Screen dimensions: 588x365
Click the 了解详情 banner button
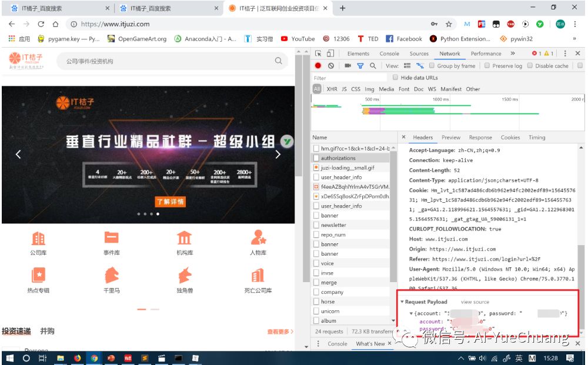(171, 202)
